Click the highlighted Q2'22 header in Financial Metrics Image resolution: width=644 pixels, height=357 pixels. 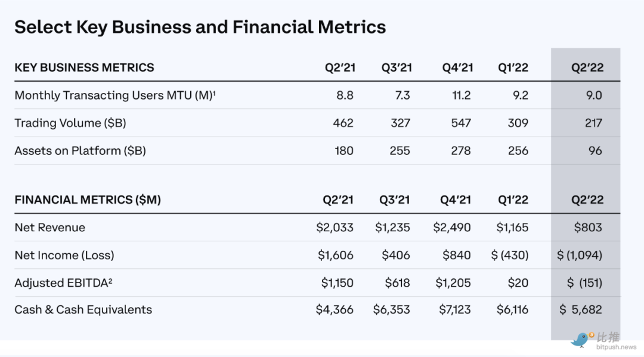587,200
